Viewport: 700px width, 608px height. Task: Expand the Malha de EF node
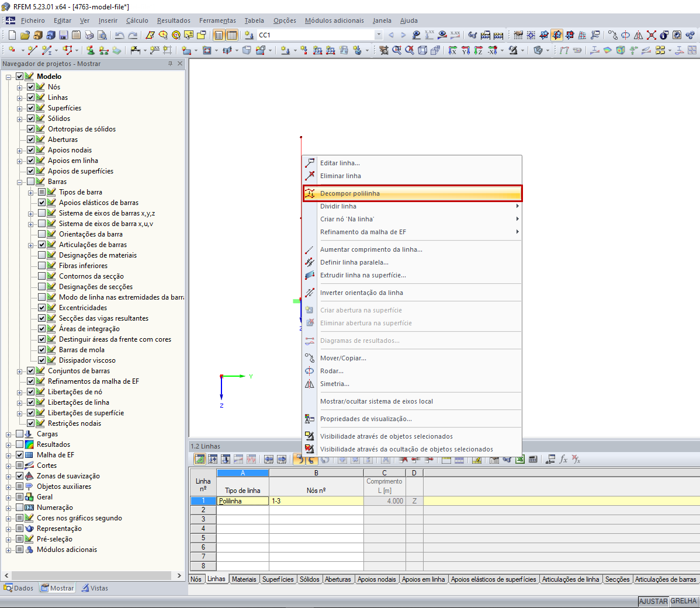coord(9,455)
